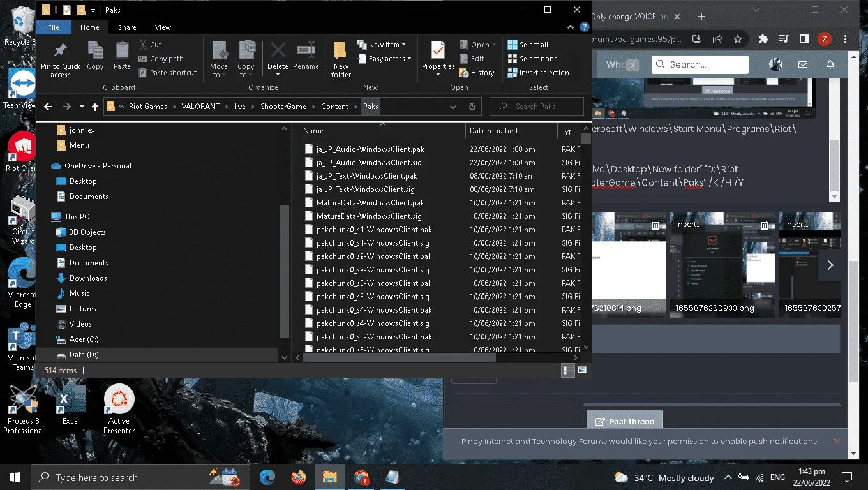The width and height of the screenshot is (868, 490).
Task: Click the Pin to Quick access icon
Action: [x=61, y=50]
